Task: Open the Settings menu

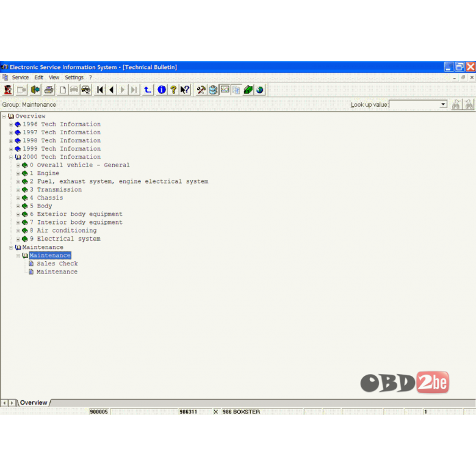Action: click(74, 78)
